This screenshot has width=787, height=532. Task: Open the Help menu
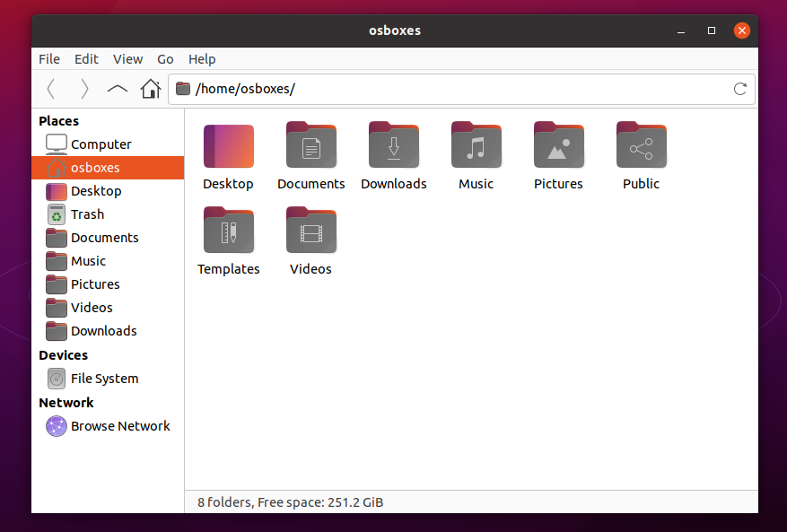[x=202, y=59]
